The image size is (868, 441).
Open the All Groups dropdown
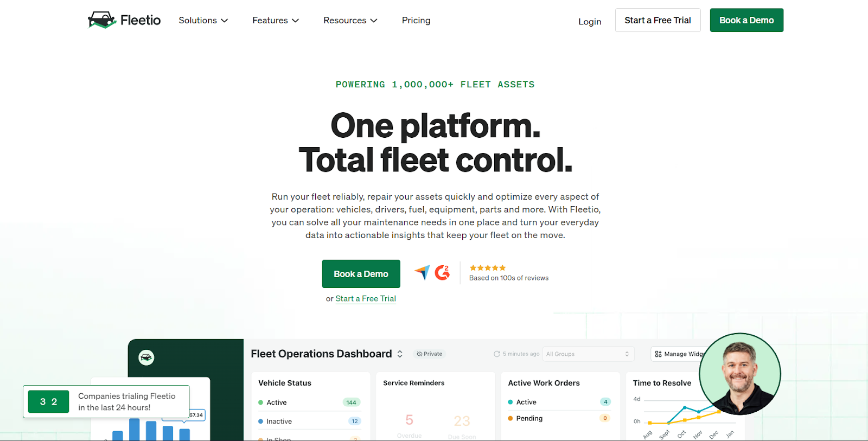pyautogui.click(x=588, y=354)
